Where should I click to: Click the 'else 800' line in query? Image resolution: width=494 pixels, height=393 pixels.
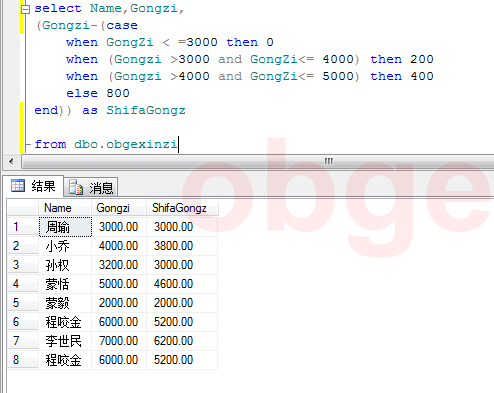pyautogui.click(x=98, y=93)
